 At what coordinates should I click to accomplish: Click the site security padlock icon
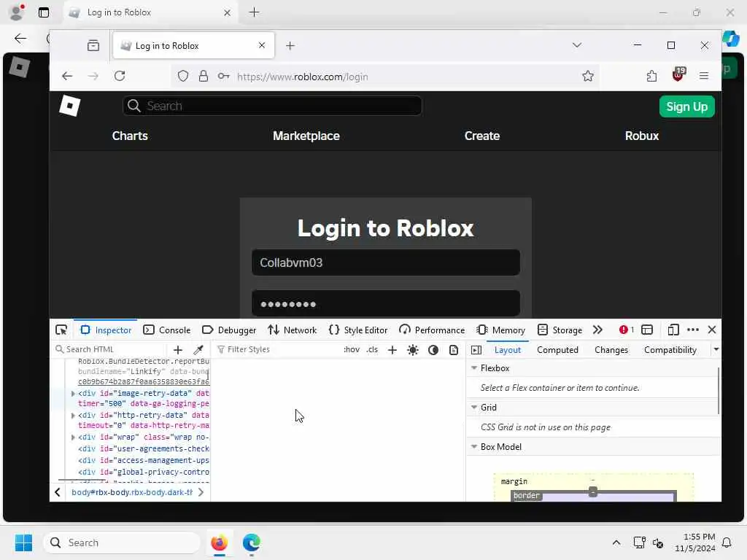pos(204,76)
